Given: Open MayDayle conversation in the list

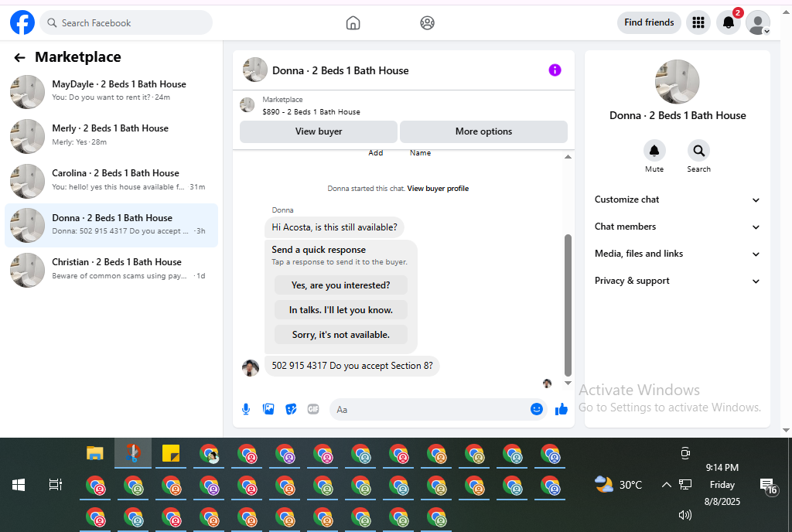Looking at the screenshot, I should click(111, 90).
